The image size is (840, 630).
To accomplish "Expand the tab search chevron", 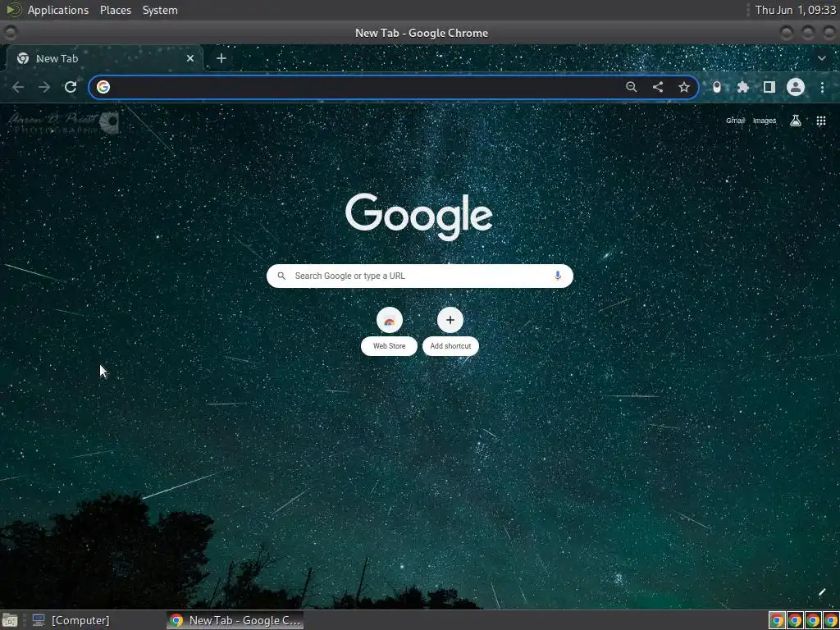I will (x=822, y=58).
